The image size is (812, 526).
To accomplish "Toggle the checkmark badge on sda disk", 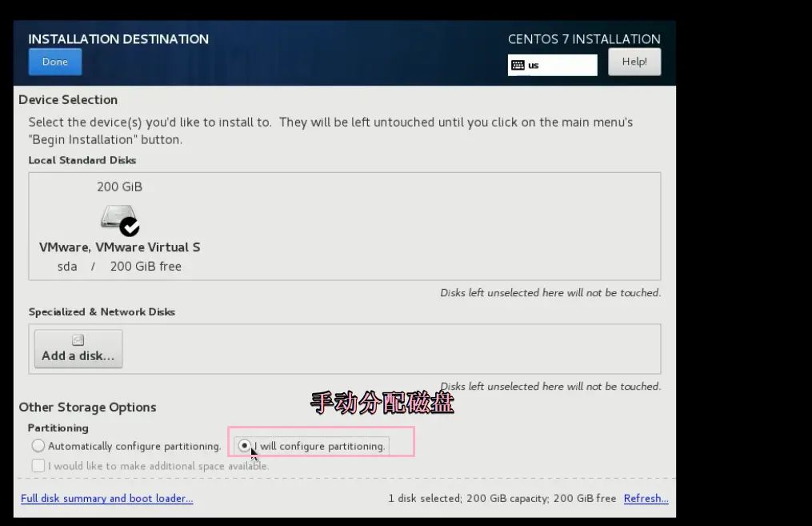I will pyautogui.click(x=130, y=227).
